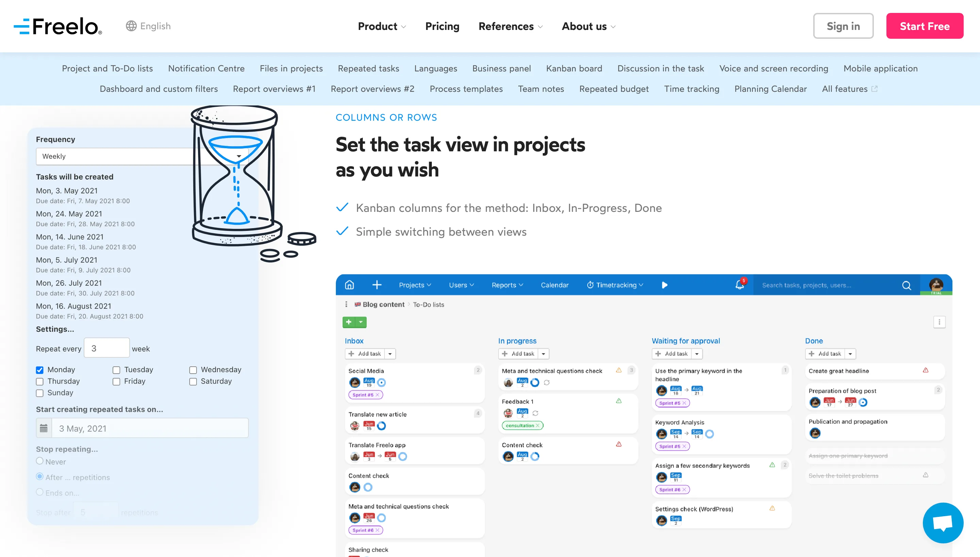This screenshot has height=557, width=980.
Task: Open the Blog content breadcrumb link
Action: pyautogui.click(x=383, y=305)
